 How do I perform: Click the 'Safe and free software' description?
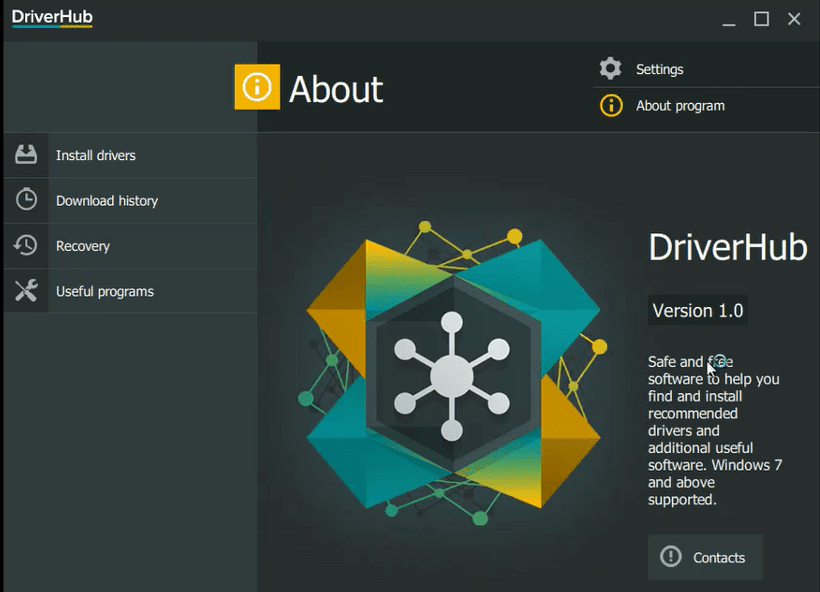tap(715, 430)
